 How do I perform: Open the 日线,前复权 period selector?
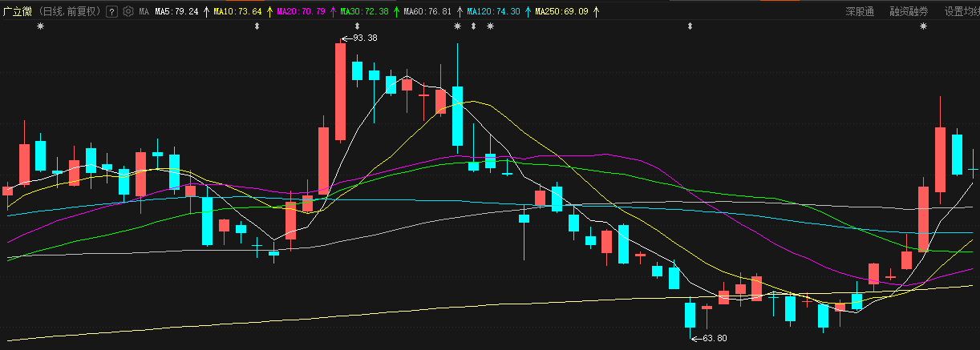click(x=71, y=11)
